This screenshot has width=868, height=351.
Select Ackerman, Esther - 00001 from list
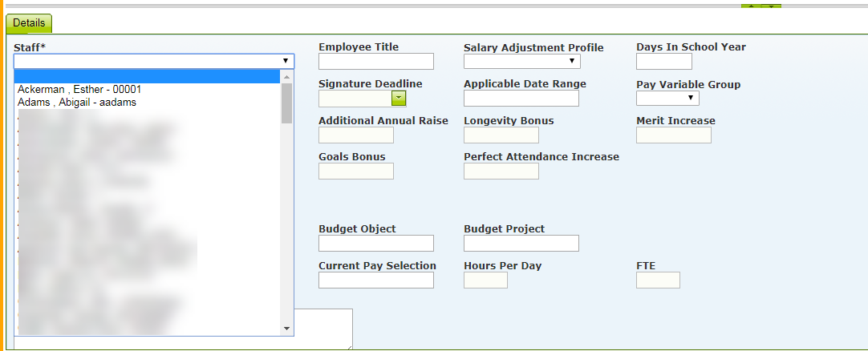pos(79,90)
